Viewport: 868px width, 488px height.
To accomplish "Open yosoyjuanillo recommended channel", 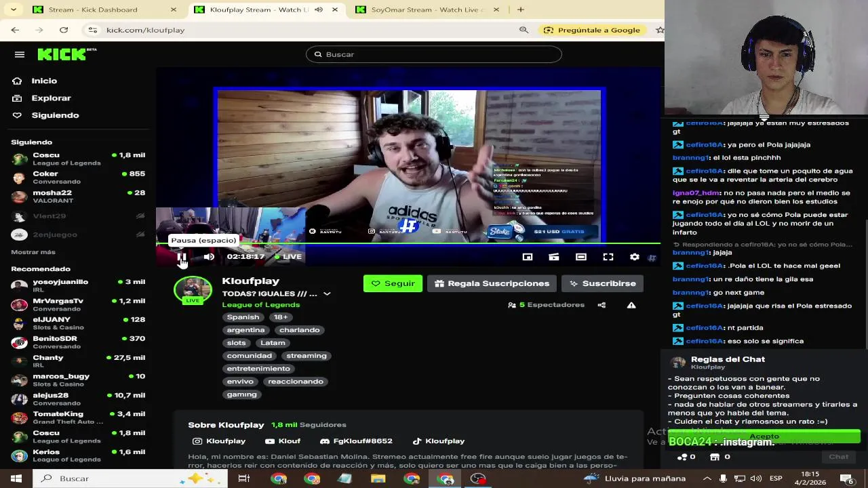I will 79,285.
